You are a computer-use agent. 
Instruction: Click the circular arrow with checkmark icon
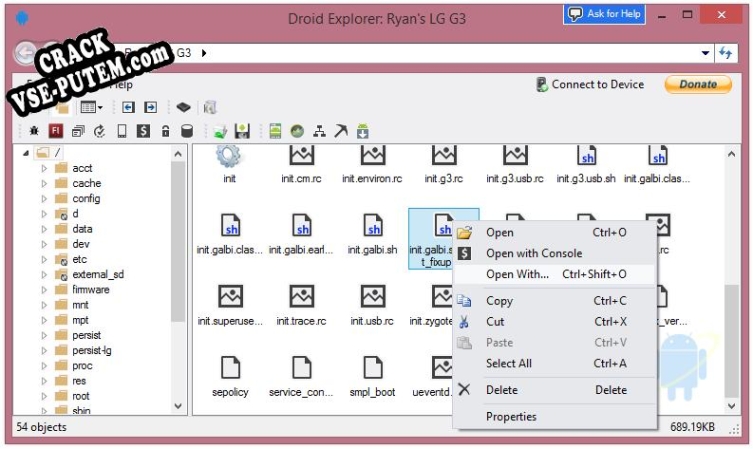tap(99, 131)
